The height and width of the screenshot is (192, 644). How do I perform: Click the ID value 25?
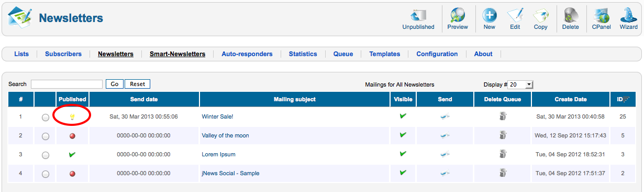click(x=623, y=116)
